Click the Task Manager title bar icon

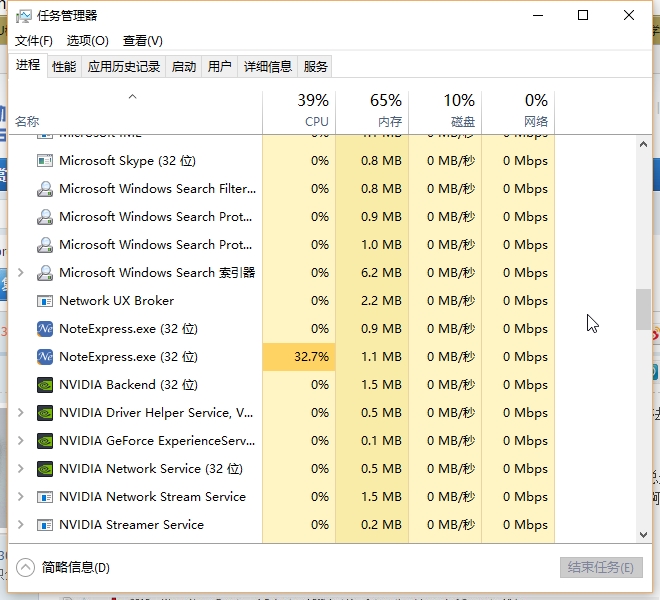(x=24, y=16)
